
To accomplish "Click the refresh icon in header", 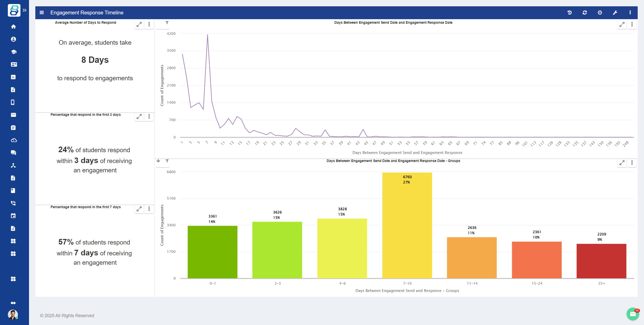I will (585, 13).
